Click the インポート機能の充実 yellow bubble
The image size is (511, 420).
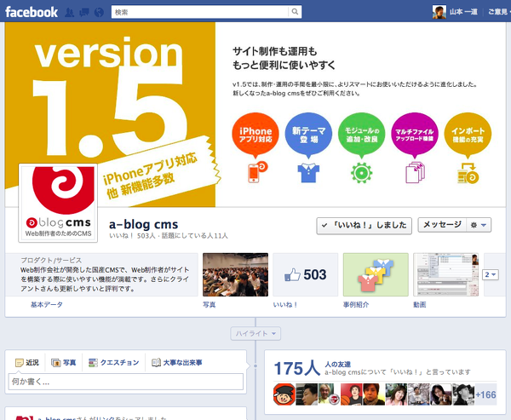(468, 135)
